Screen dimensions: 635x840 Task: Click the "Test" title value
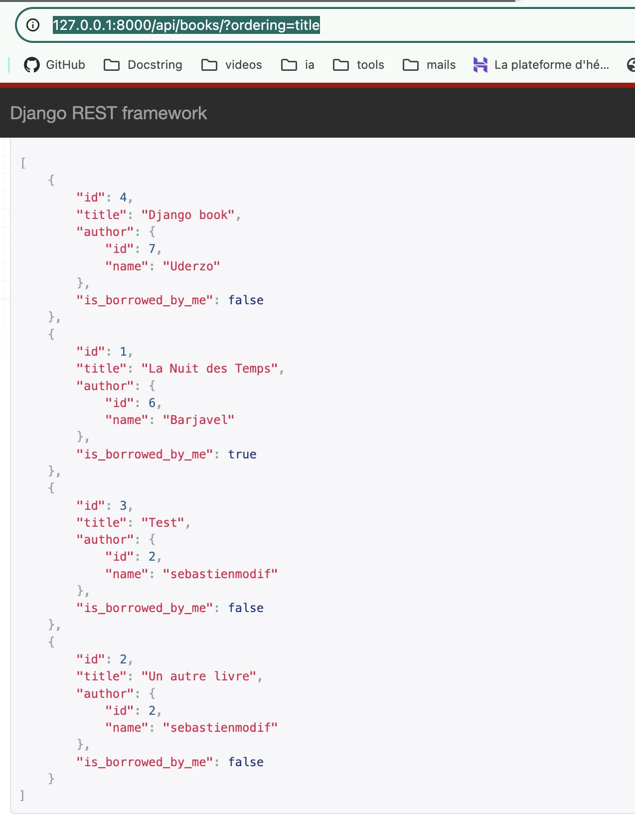(x=163, y=523)
